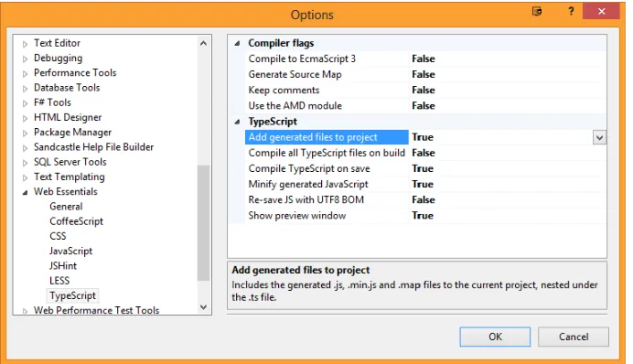Viewport: 633px width, 364px height.
Task: Select Database Tools label in tree
Action: tap(67, 88)
